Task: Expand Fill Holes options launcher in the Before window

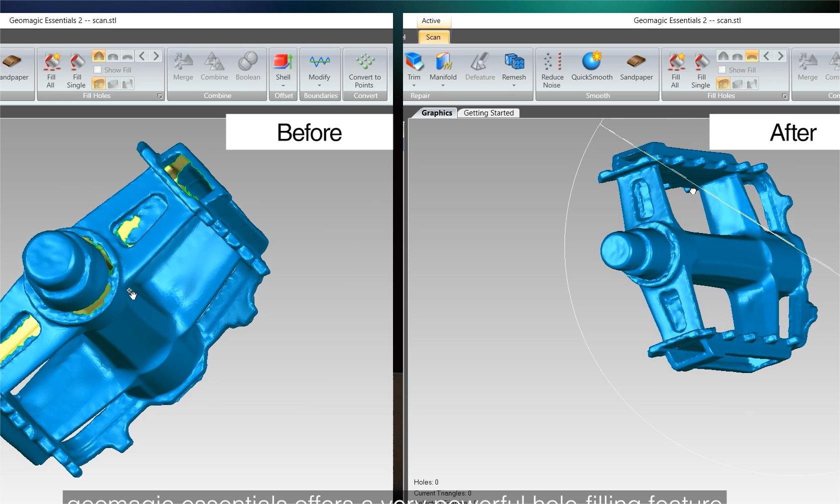Action: [x=160, y=96]
